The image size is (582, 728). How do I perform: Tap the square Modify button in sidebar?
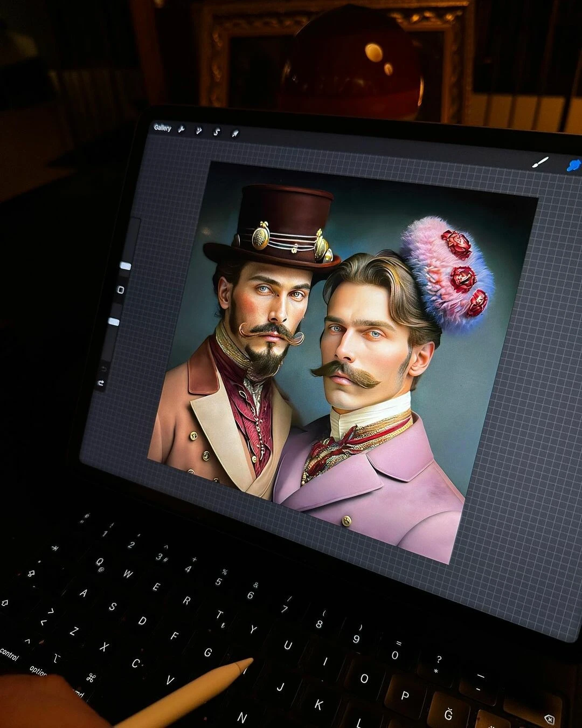(x=121, y=290)
